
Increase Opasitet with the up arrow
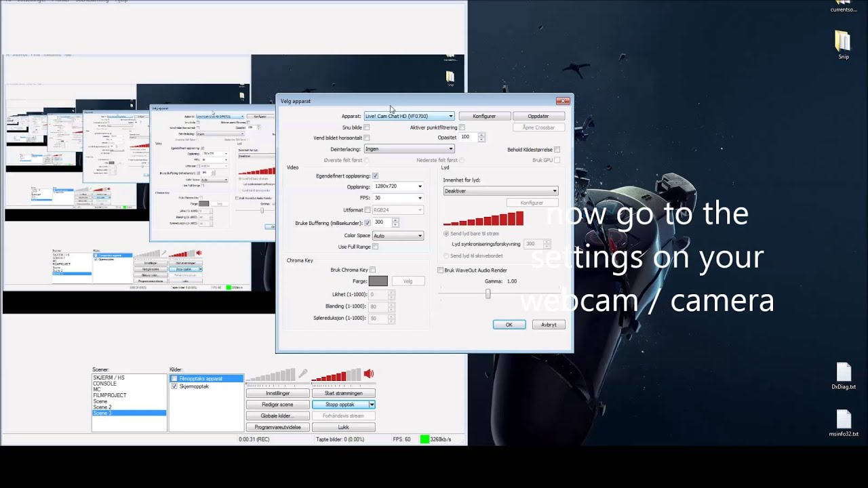coord(481,135)
